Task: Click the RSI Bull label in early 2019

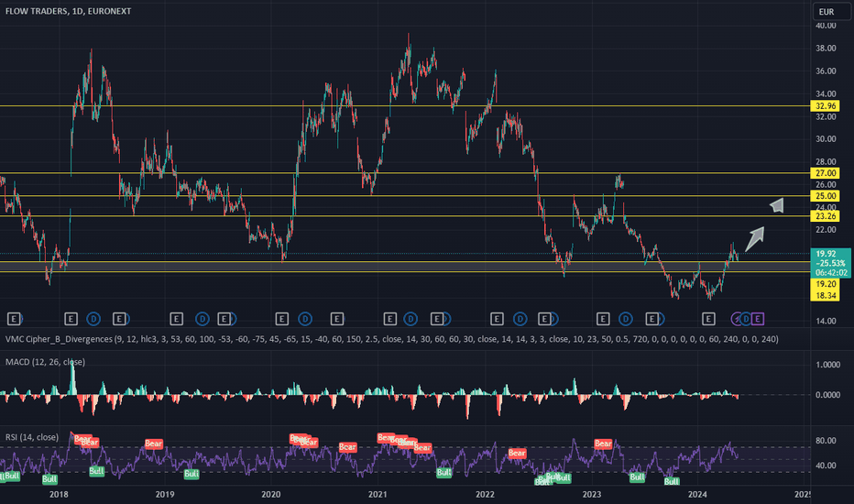Action: pyautogui.click(x=192, y=474)
